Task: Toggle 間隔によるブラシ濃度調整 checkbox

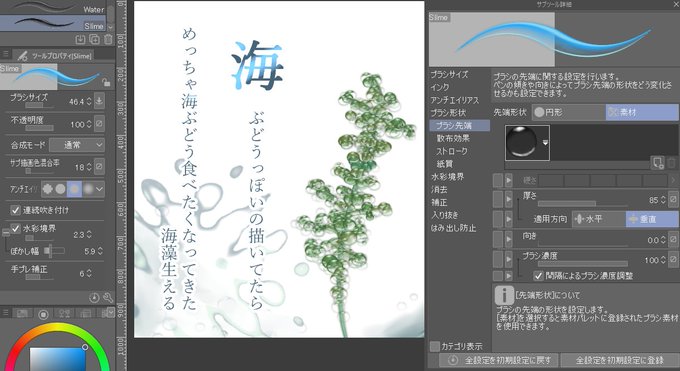Action: [538, 276]
